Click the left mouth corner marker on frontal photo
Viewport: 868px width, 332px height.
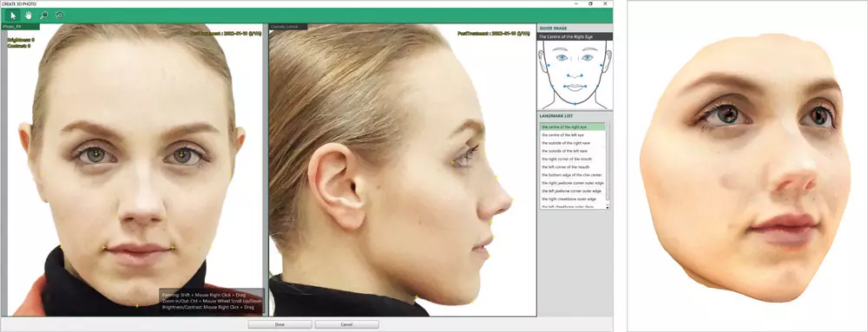tap(173, 247)
